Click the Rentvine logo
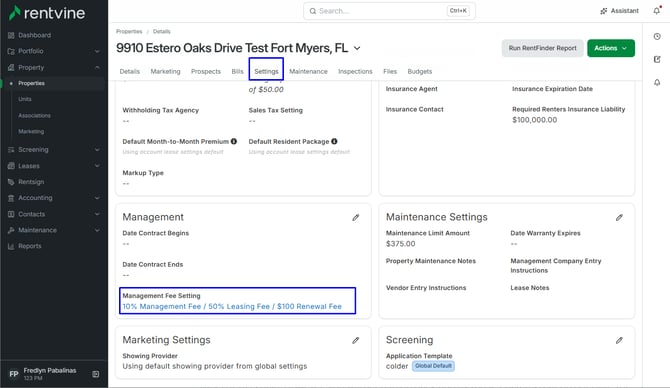Viewport: 670px width, 388px height. (47, 13)
